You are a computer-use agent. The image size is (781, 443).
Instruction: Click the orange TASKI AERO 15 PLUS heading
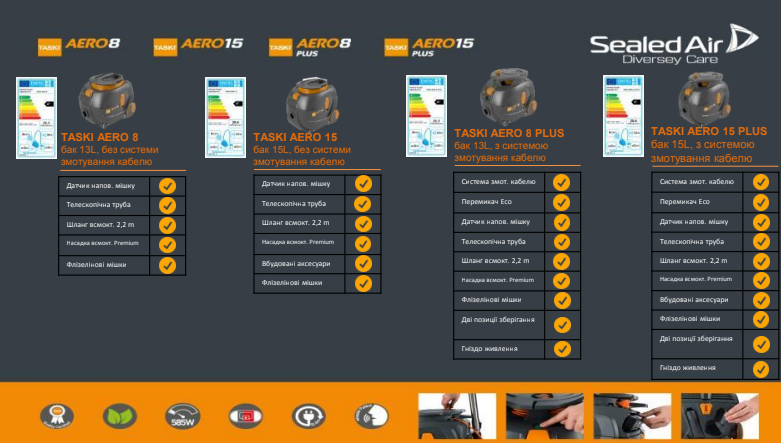point(709,131)
